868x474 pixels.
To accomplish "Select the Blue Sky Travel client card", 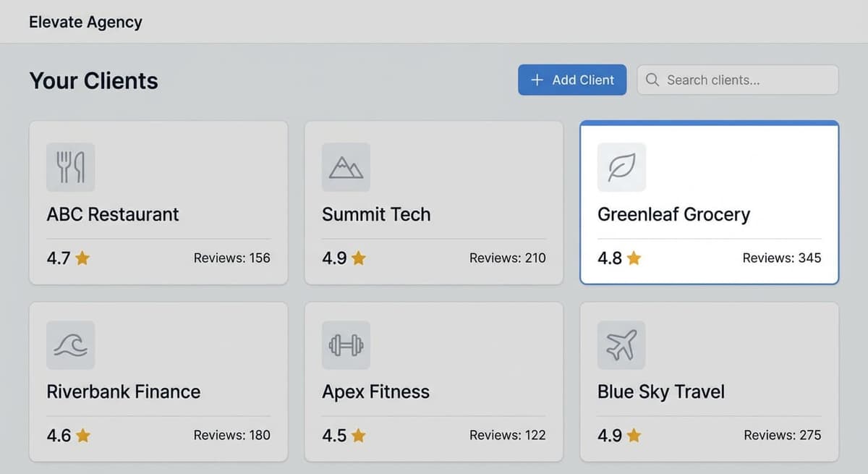I will click(709, 381).
